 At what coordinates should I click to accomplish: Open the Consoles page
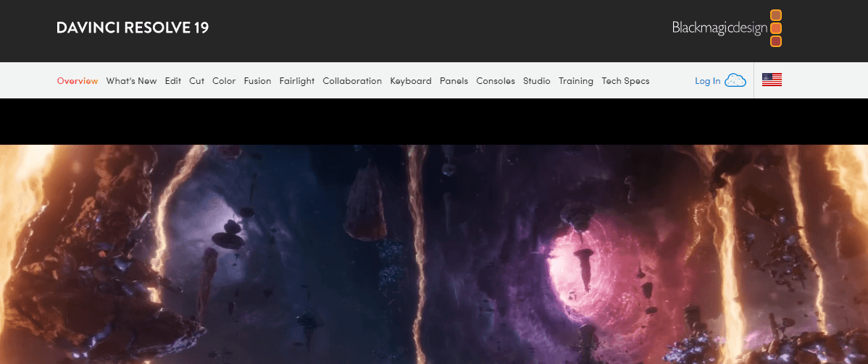(496, 81)
